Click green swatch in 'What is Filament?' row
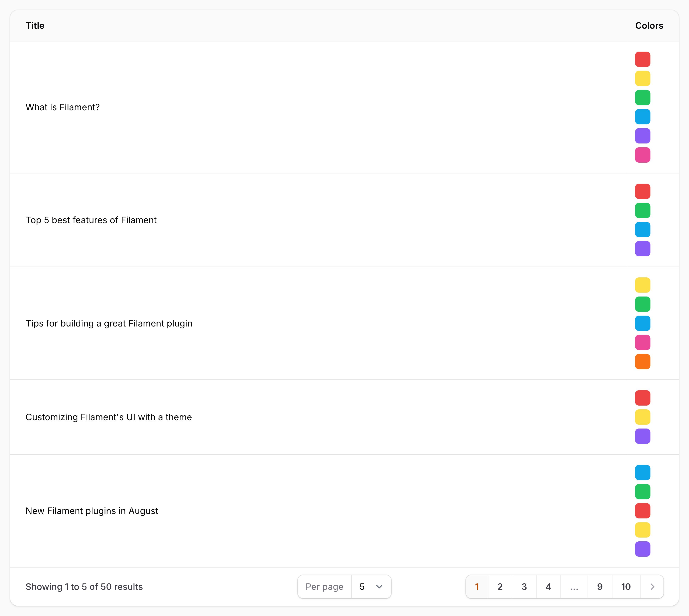The width and height of the screenshot is (689, 616). (x=643, y=98)
